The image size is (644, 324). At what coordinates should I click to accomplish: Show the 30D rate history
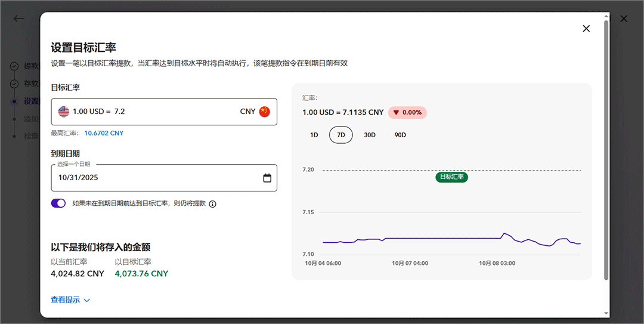(370, 135)
